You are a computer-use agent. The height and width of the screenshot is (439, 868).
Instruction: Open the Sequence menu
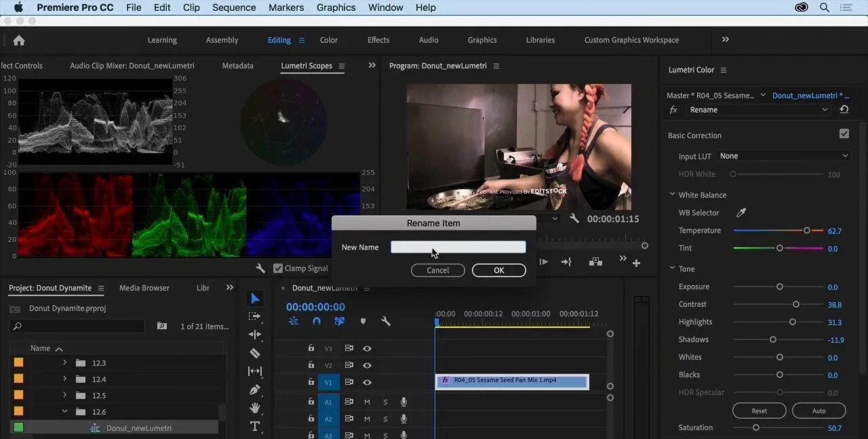(x=233, y=7)
